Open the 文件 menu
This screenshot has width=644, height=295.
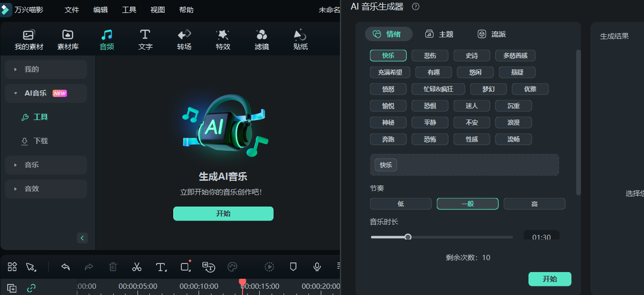tap(72, 10)
